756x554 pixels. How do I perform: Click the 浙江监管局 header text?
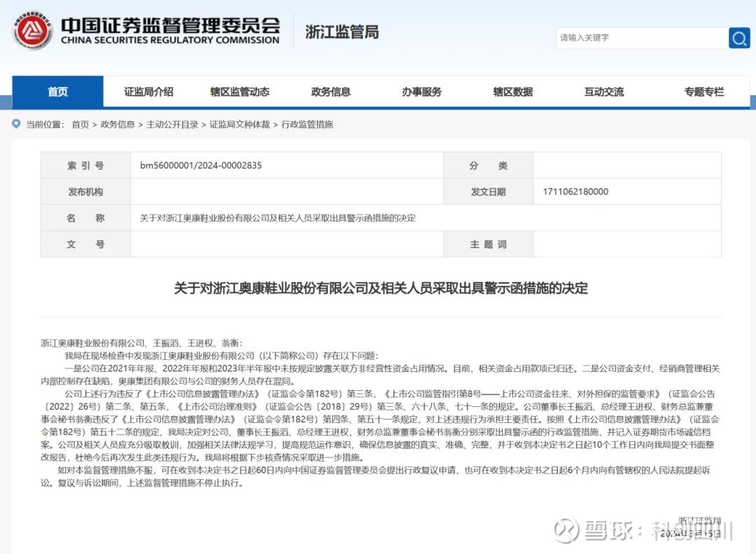(342, 32)
